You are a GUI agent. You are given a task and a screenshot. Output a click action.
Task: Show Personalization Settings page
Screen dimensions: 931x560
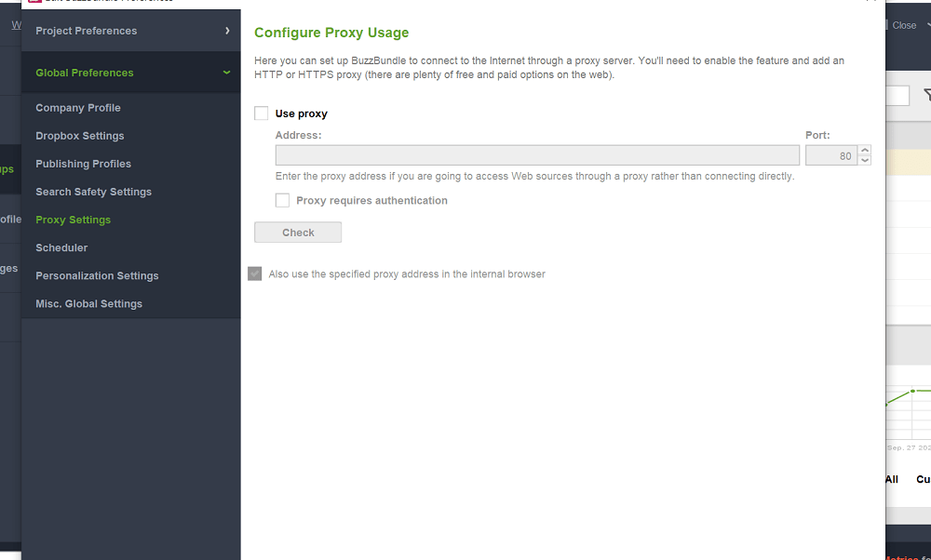pyautogui.click(x=98, y=275)
